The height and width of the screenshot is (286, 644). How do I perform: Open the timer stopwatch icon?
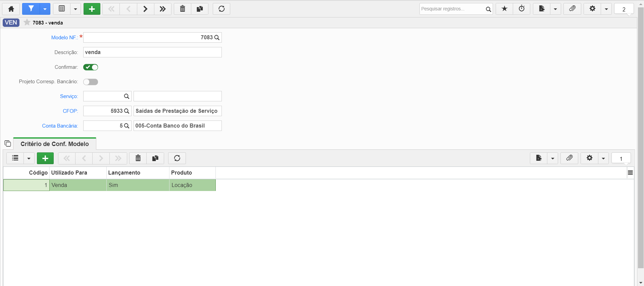tap(522, 9)
